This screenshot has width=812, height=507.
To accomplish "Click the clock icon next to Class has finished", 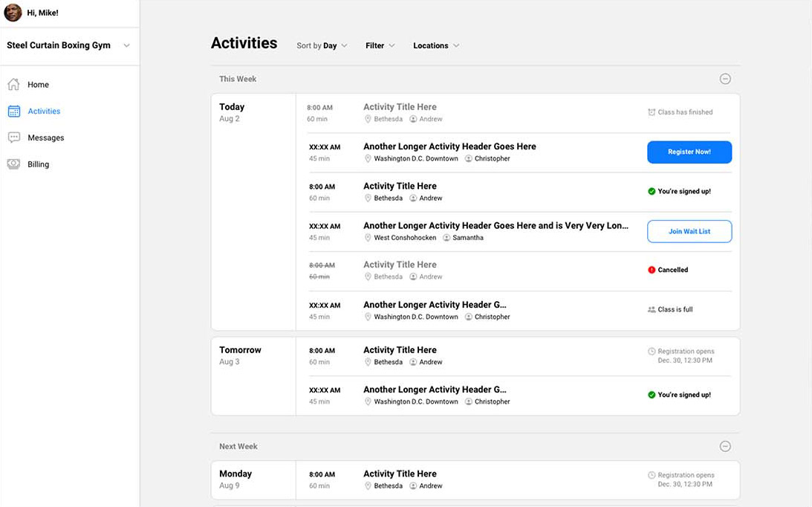I will tap(650, 112).
